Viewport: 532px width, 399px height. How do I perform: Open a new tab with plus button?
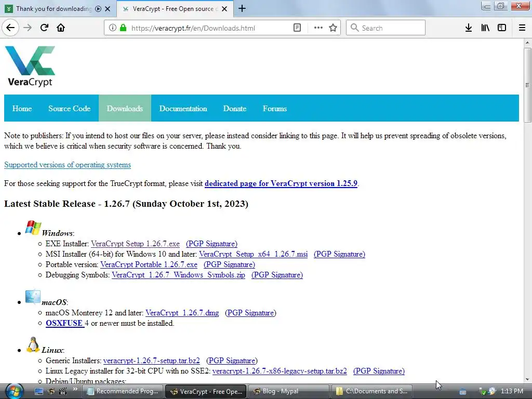(x=242, y=8)
